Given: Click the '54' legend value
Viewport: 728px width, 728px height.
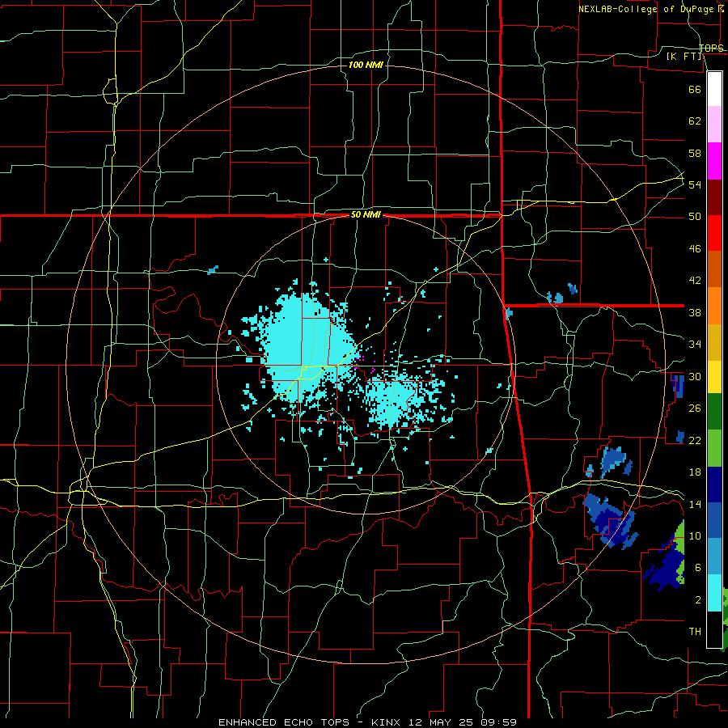Looking at the screenshot, I should [x=695, y=184].
